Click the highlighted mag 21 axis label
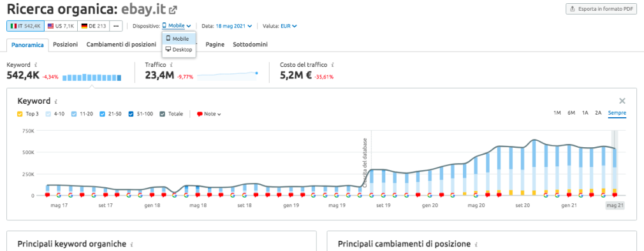Viewport: 644px width, 251px height. (615, 205)
